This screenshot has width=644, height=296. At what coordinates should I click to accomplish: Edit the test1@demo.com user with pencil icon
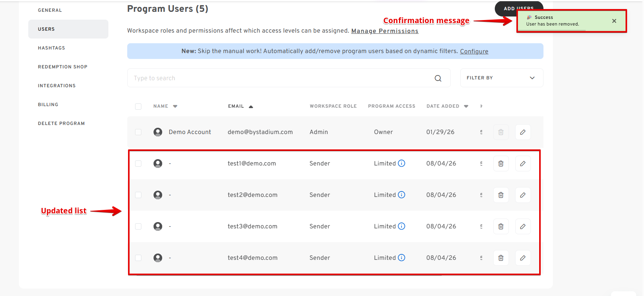click(523, 164)
